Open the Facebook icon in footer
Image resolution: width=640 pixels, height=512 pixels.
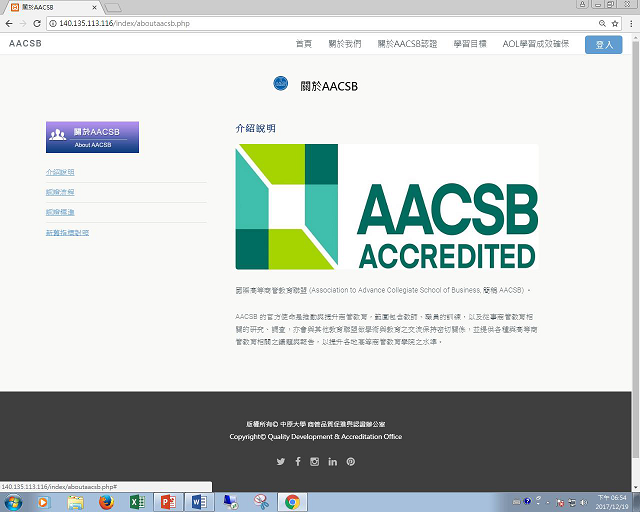pyautogui.click(x=298, y=462)
